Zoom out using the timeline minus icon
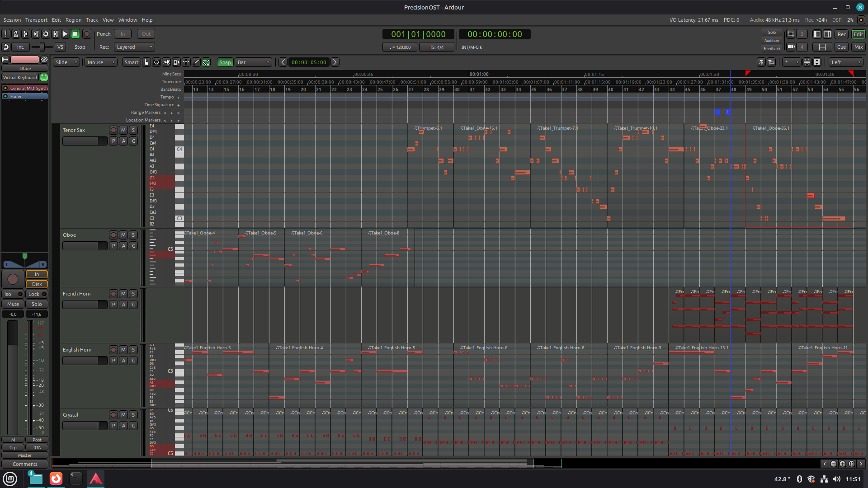 point(834,464)
